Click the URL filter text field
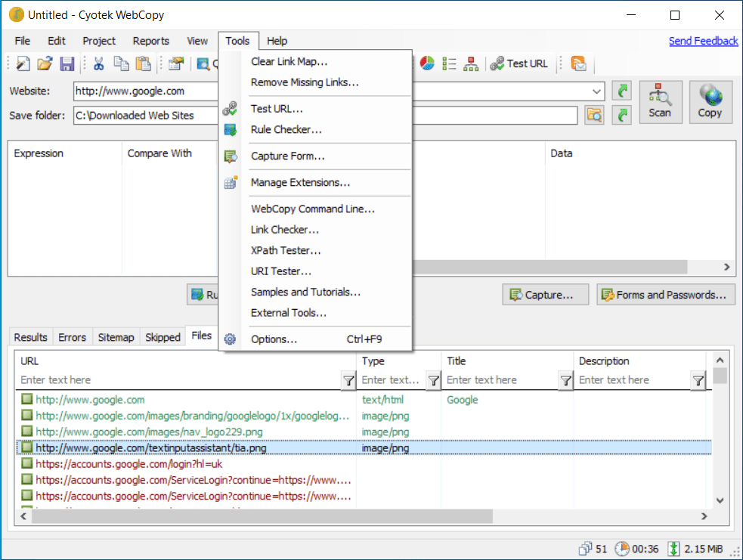 [179, 380]
